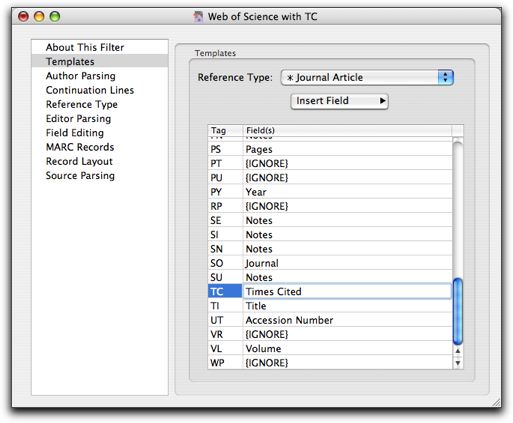Select the PY tag cell
Screen dimensions: 513x423
[x=225, y=192]
